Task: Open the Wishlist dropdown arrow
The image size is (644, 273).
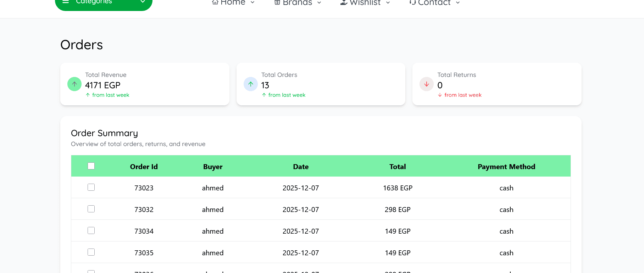Action: point(388,2)
